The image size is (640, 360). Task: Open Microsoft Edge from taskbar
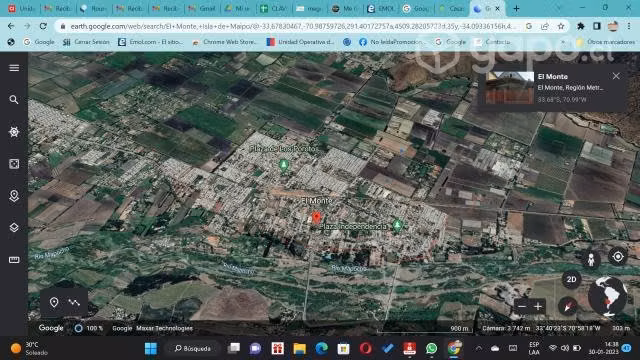[x=322, y=348]
